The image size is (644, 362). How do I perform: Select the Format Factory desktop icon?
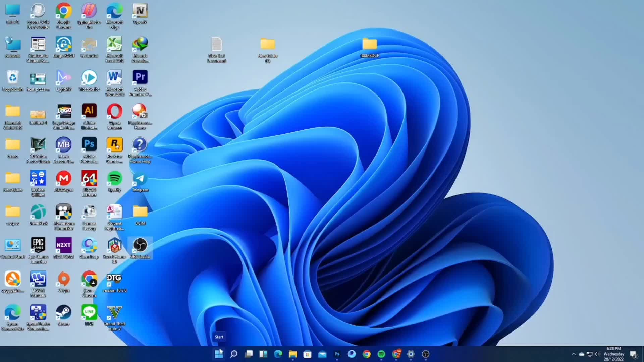point(89,217)
